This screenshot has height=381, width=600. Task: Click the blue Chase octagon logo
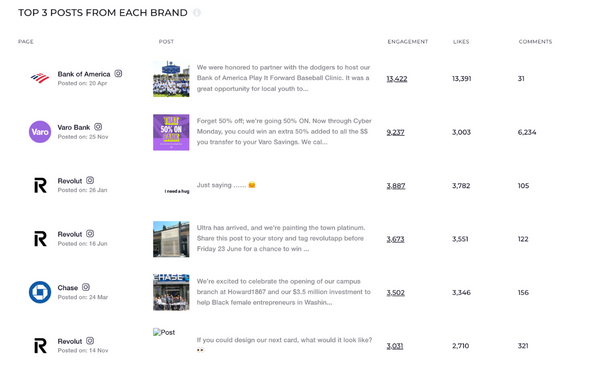[x=40, y=292]
